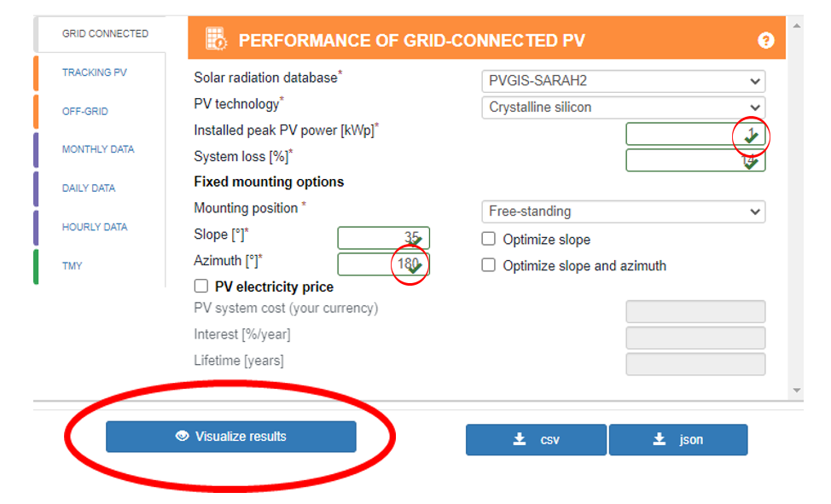Open the TMY tab
This screenshot has width=831, height=504.
point(73,266)
